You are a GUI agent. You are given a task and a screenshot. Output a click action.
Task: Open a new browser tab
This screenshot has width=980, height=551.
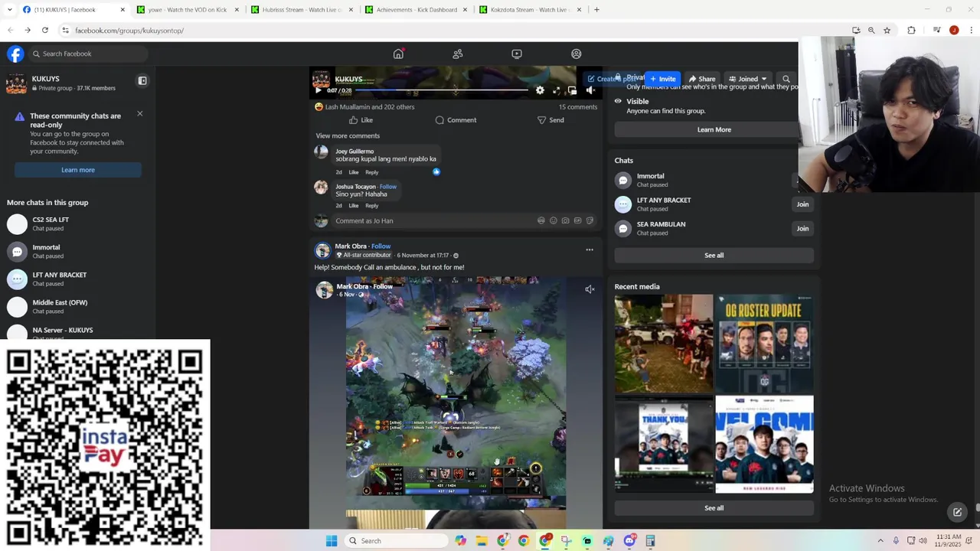click(596, 10)
